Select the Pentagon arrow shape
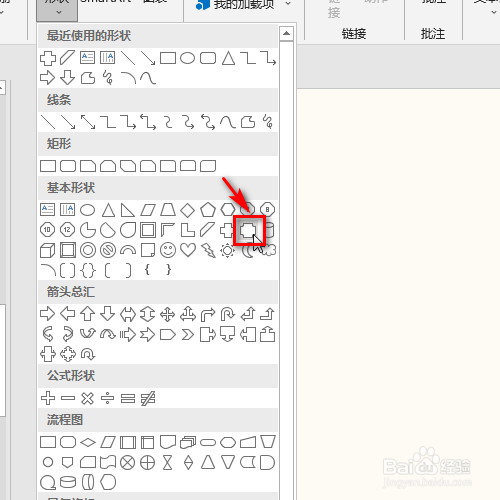The image size is (500, 500). (168, 334)
